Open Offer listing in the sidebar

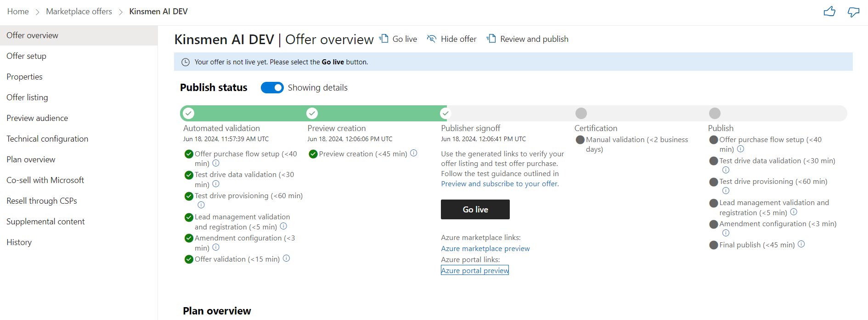(79, 97)
